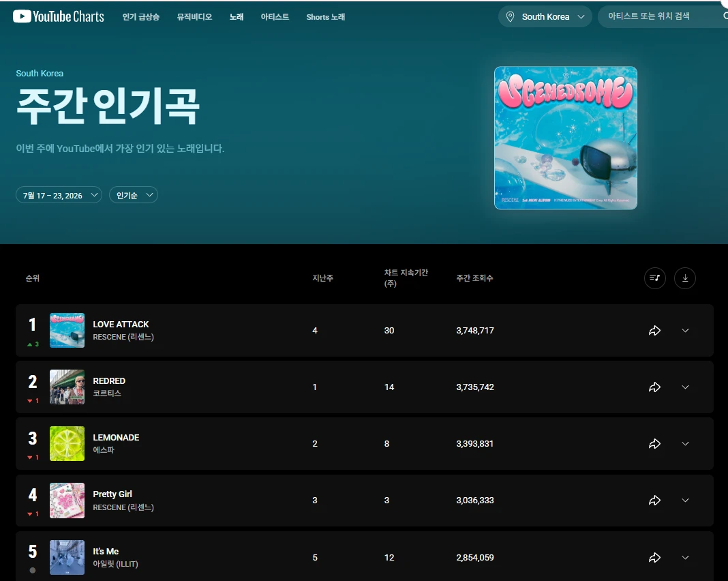This screenshot has width=728, height=581.
Task: Open the LEMONADE song thumbnail
Action: (x=67, y=443)
